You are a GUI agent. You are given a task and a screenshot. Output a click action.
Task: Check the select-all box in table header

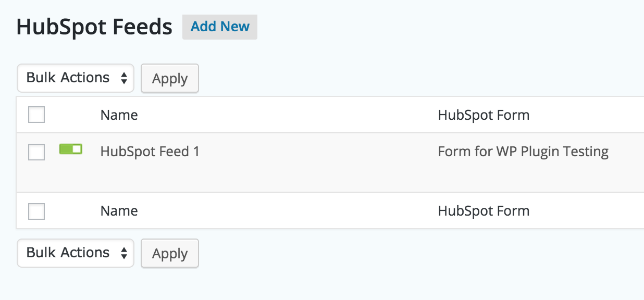(x=36, y=115)
